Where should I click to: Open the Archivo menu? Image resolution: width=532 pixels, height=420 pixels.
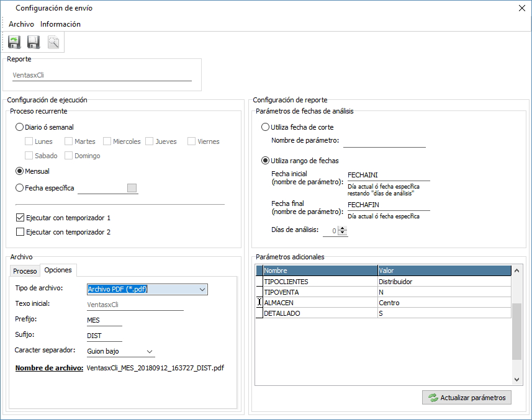[21, 24]
